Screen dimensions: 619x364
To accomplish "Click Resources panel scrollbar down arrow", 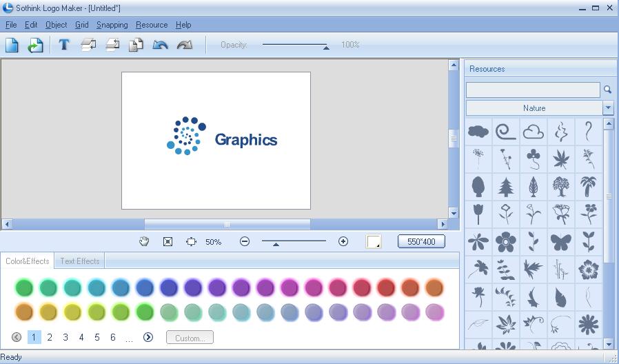I will click(609, 344).
